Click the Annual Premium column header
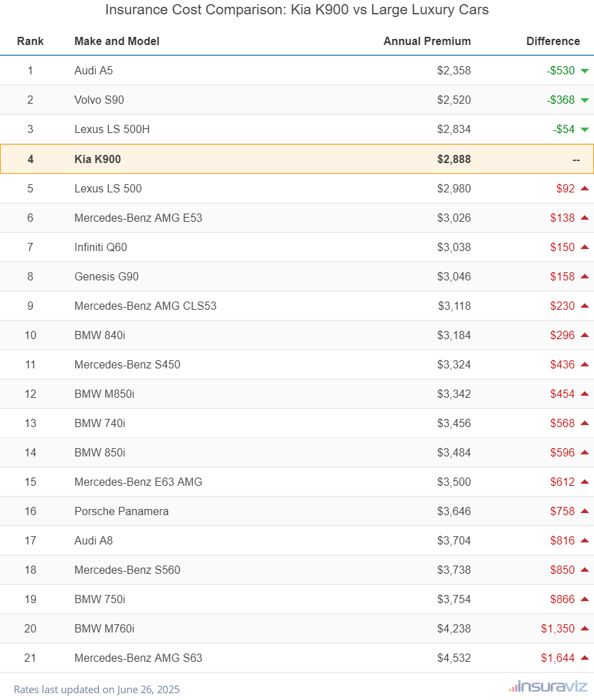The height and width of the screenshot is (700, 594). (x=427, y=41)
